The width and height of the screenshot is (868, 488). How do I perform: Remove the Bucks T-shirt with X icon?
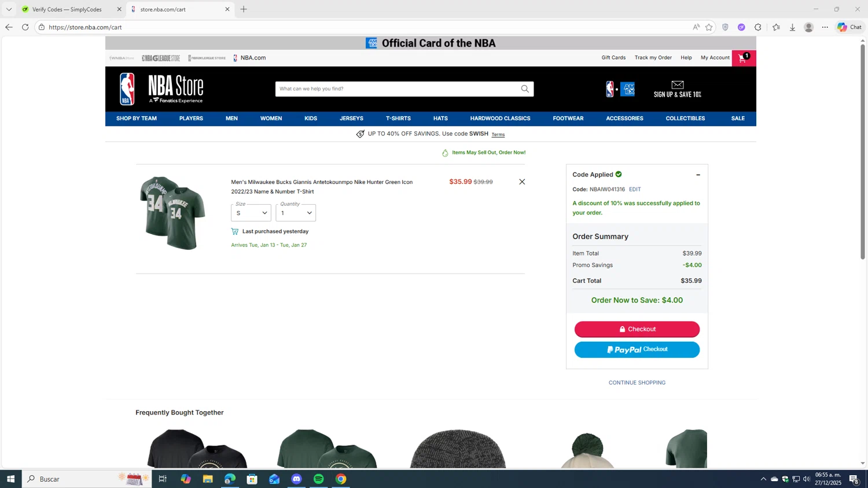522,182
